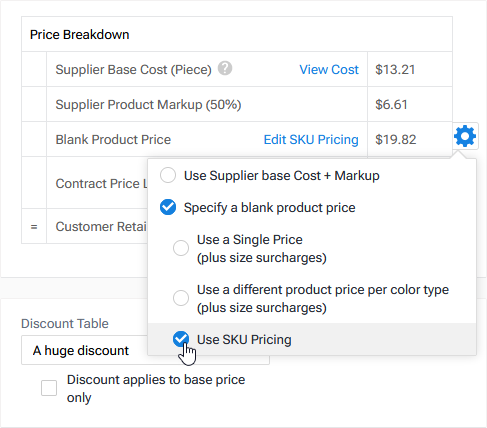Click the Contract Price row label

tap(101, 183)
